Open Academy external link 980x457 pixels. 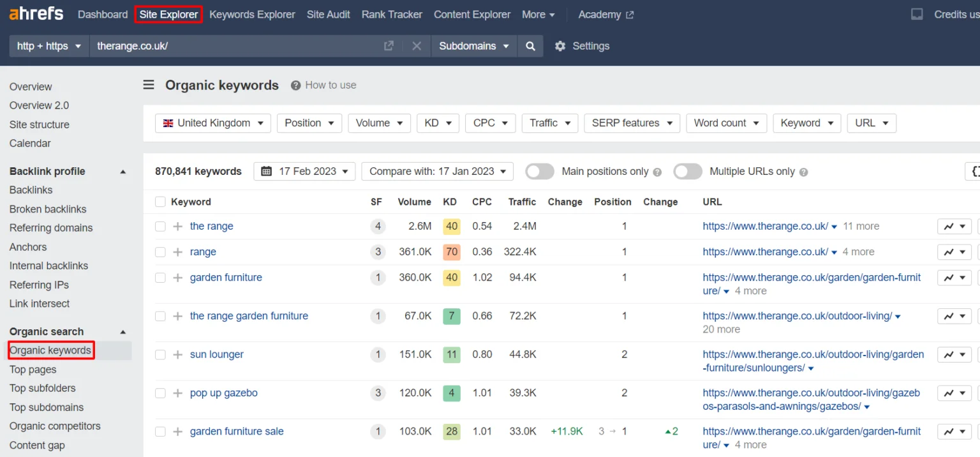(x=606, y=14)
